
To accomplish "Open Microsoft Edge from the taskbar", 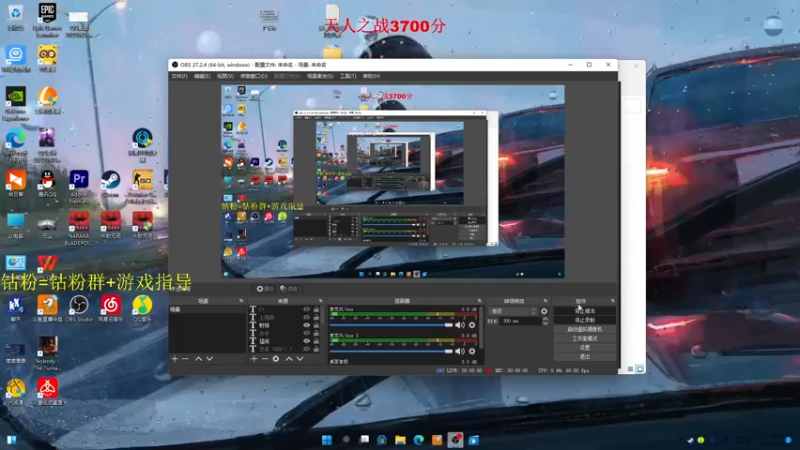I will point(418,440).
